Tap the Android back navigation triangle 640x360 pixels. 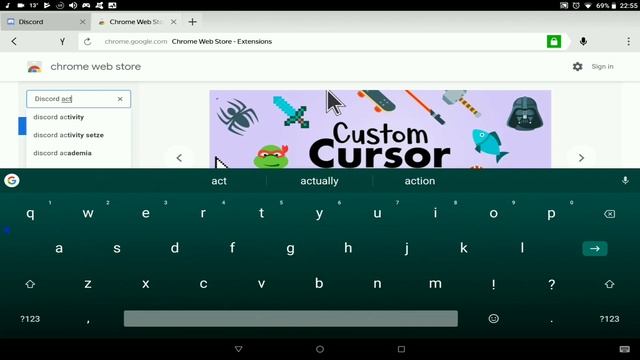pos(239,349)
